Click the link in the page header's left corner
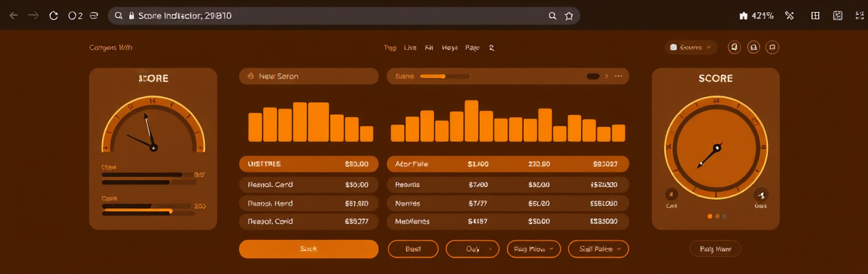Viewport: 868px width, 274px height. [x=111, y=48]
